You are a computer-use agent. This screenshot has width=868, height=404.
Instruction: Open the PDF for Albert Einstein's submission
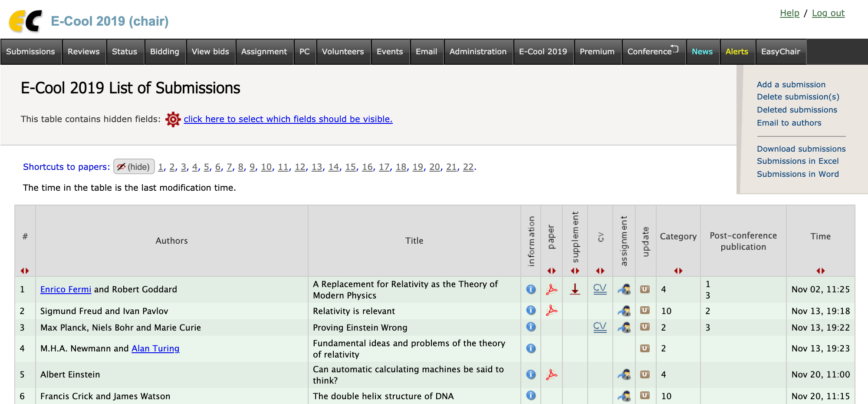tap(552, 374)
